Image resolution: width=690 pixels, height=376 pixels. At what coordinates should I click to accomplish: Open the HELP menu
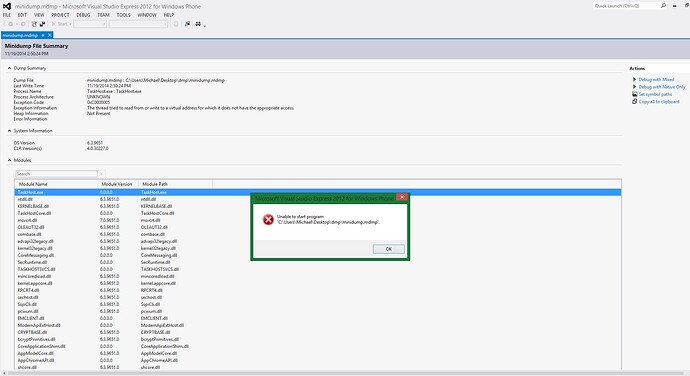click(169, 15)
